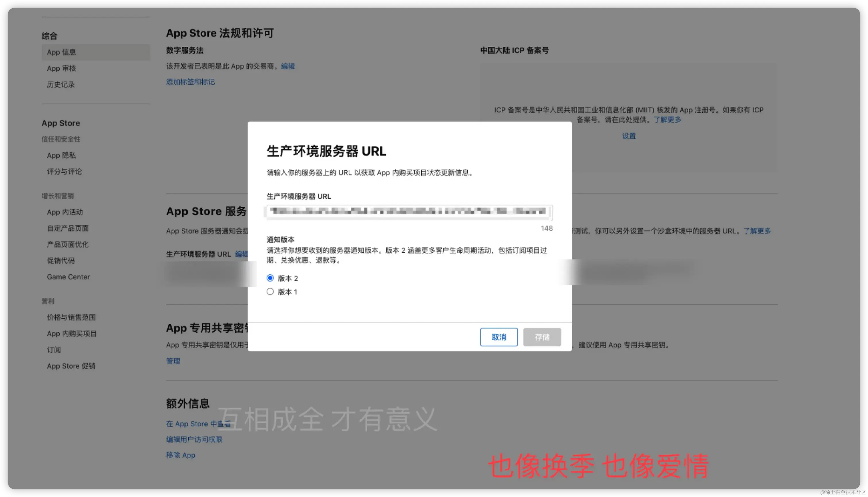Click 编辑 link beside 生产环境服务器 URL heading
Screen dimensions: 868x497
point(241,254)
